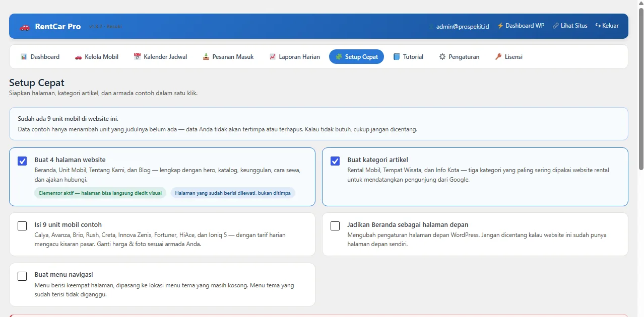The image size is (644, 317).
Task: Click the Elementor aktif green badge
Action: point(100,193)
